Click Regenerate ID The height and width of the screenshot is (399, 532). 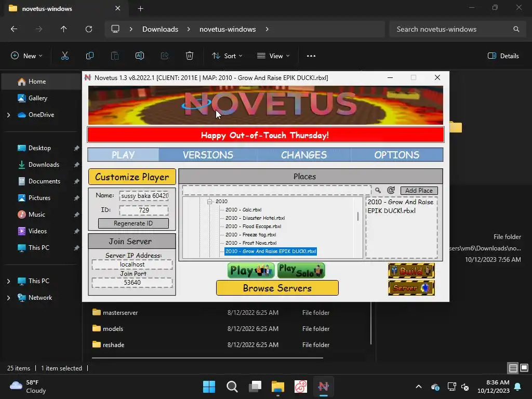coord(134,223)
